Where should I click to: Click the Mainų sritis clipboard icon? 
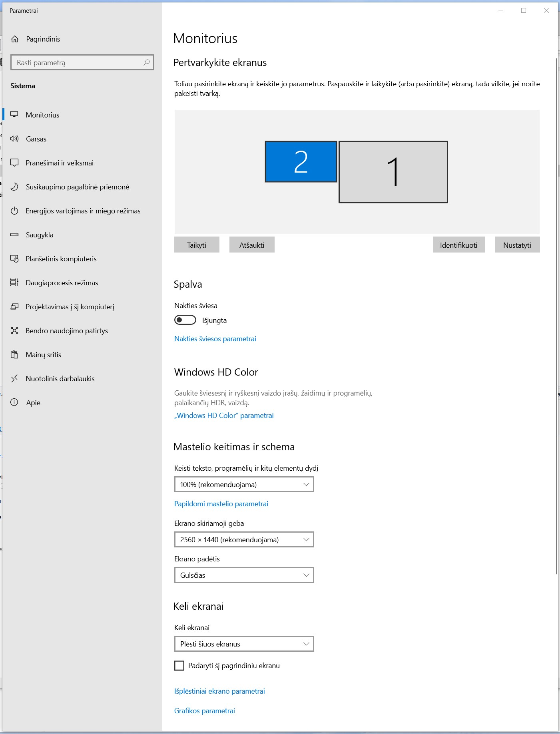[14, 355]
